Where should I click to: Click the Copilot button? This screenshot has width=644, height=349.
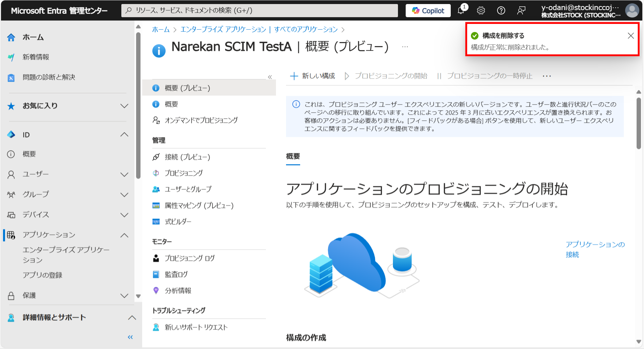click(x=428, y=10)
